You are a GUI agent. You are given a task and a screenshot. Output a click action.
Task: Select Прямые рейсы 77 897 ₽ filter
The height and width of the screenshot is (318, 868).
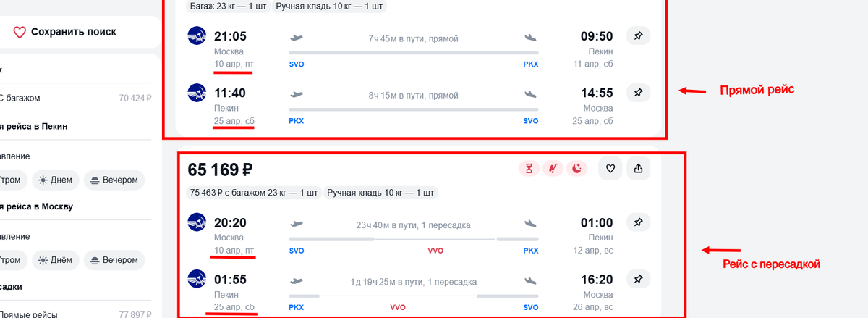[72, 314]
